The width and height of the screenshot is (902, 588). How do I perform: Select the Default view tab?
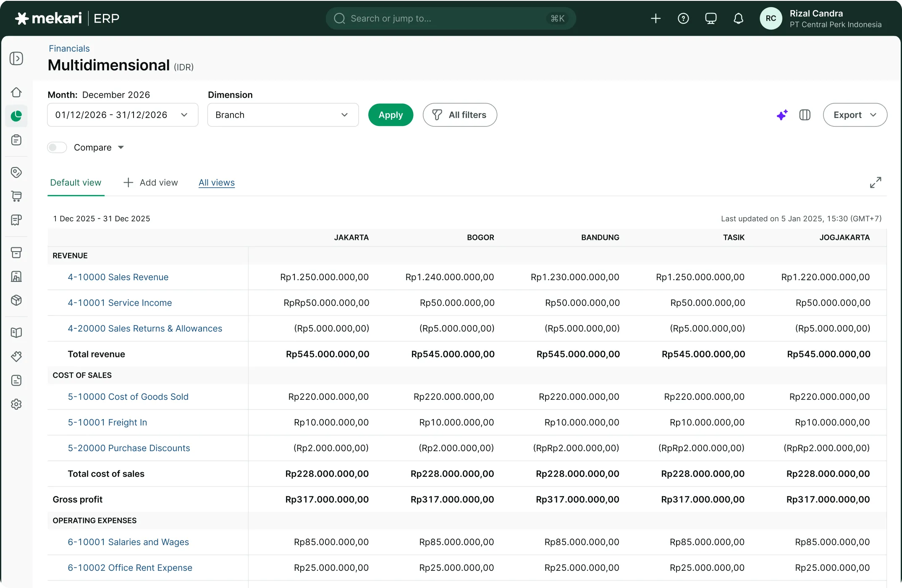pyautogui.click(x=76, y=183)
